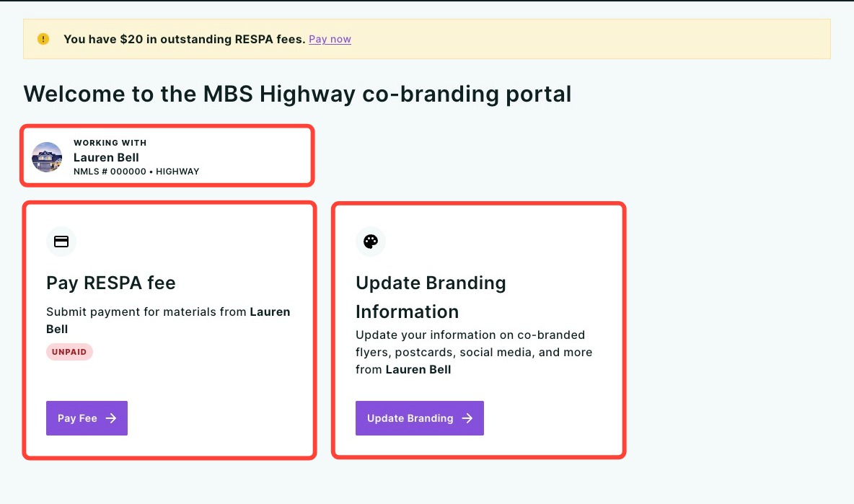Click the WORKING WITH label

(110, 143)
